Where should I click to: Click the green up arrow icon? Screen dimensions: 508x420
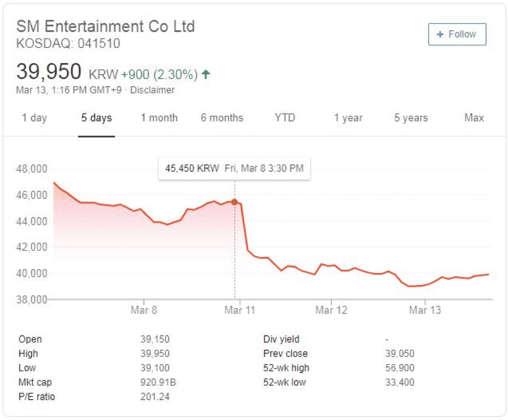206,74
